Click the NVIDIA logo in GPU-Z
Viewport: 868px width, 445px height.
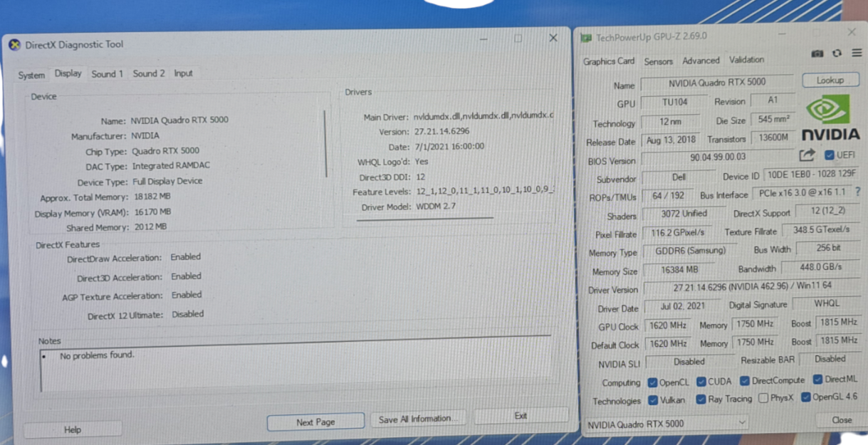coord(830,118)
